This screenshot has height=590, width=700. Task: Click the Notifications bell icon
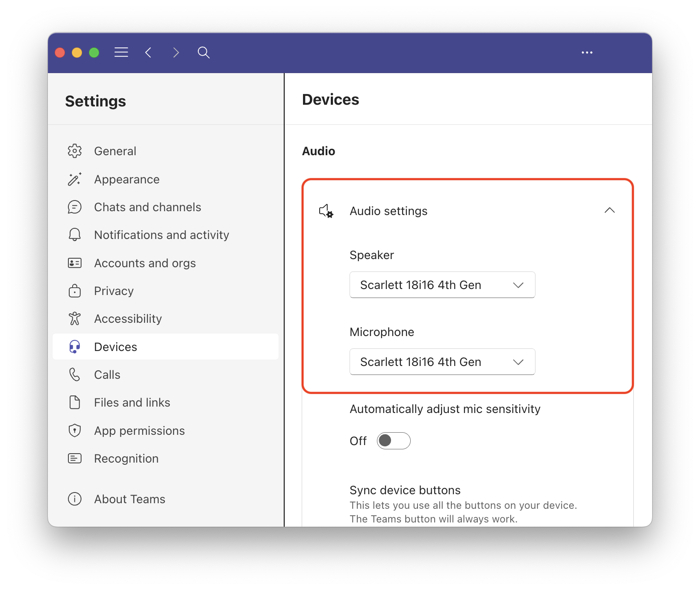point(75,235)
